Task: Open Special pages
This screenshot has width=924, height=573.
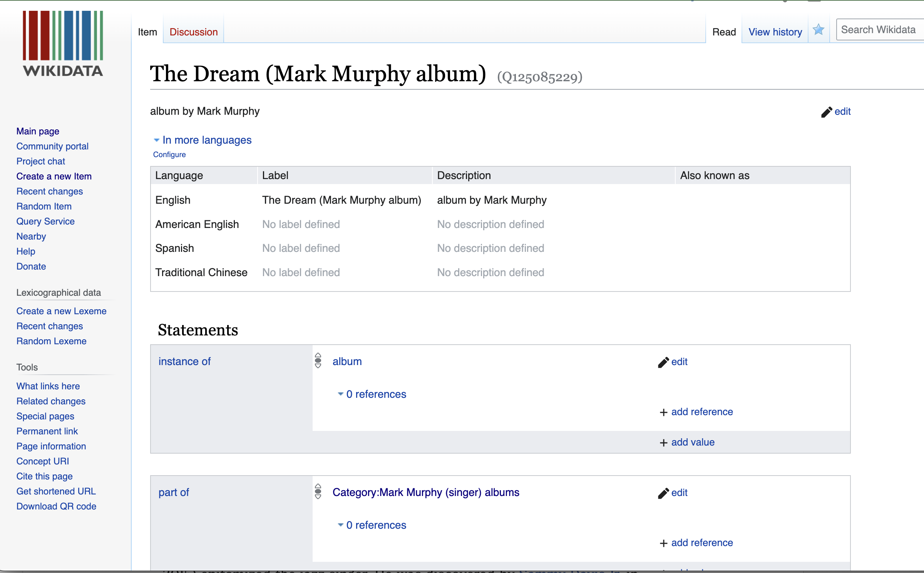Action: click(x=45, y=416)
